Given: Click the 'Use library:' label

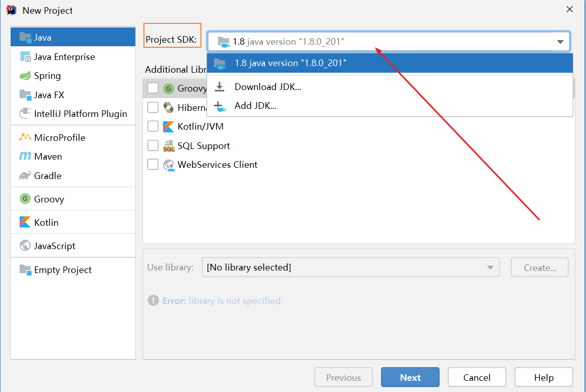Looking at the screenshot, I should (170, 267).
